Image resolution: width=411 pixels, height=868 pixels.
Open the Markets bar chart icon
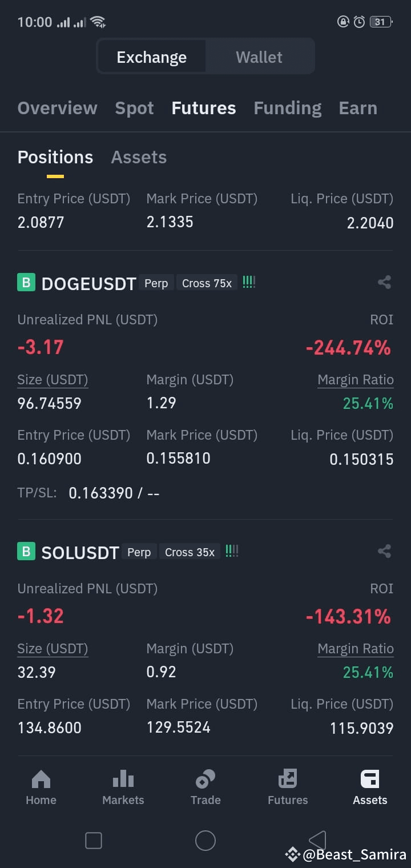coord(123,779)
